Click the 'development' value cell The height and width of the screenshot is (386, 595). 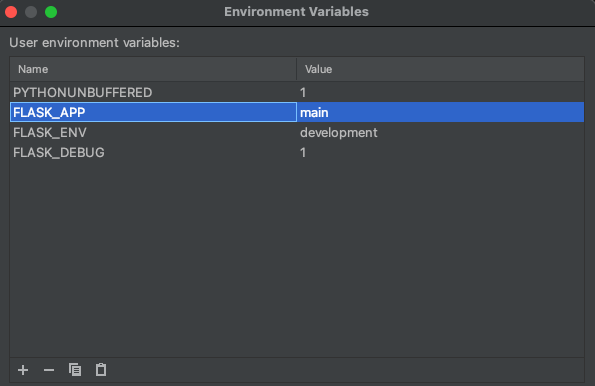[441, 132]
